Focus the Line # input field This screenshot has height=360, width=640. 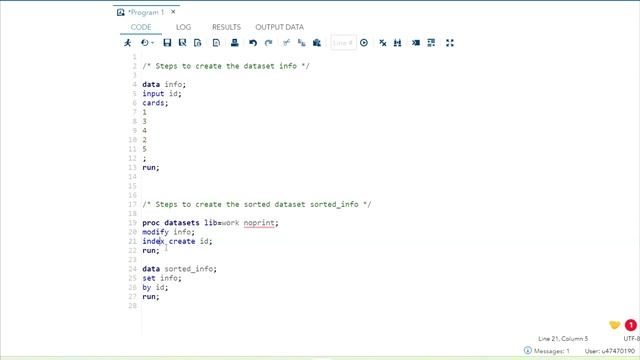point(343,43)
